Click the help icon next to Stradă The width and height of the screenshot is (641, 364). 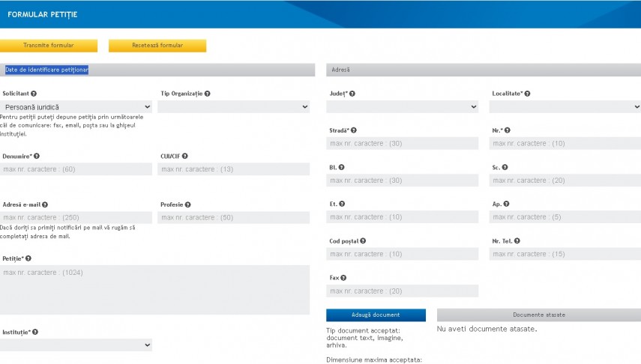[354, 130]
